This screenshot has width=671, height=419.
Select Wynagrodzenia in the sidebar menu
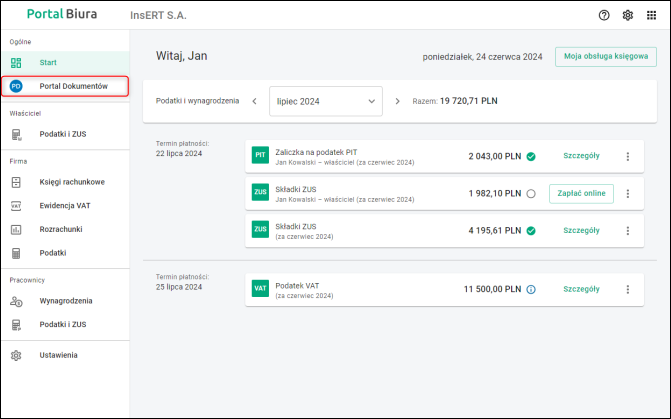coord(65,301)
